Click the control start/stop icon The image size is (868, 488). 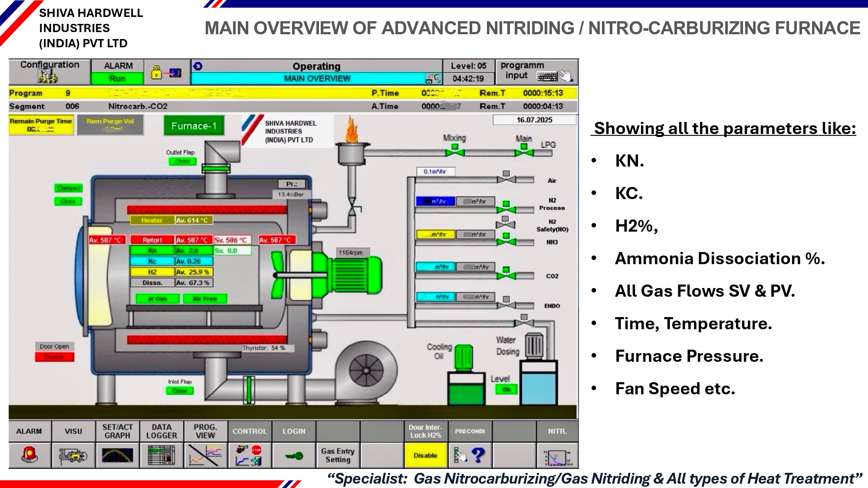pos(250,455)
